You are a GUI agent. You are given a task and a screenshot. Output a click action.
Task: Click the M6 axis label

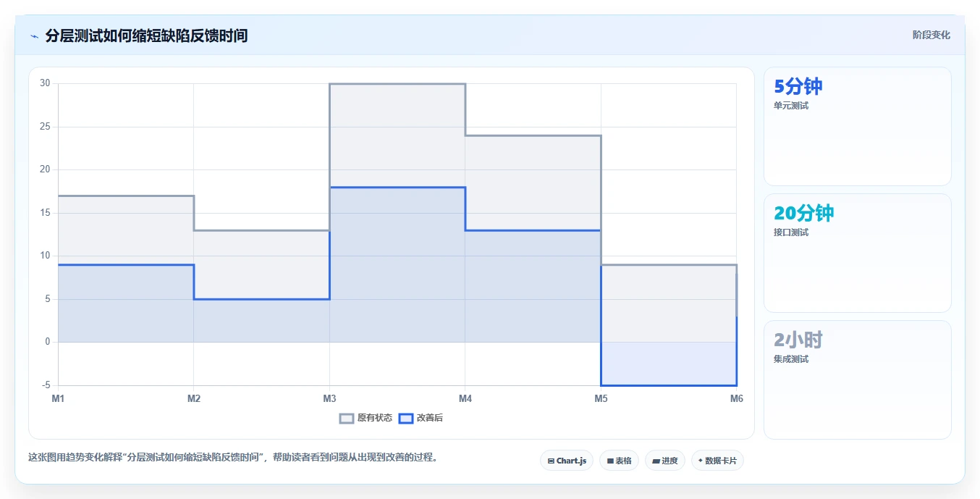pyautogui.click(x=736, y=398)
